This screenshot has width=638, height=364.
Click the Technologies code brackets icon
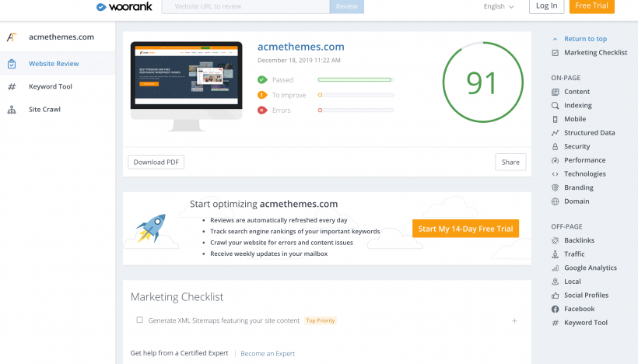[555, 174]
